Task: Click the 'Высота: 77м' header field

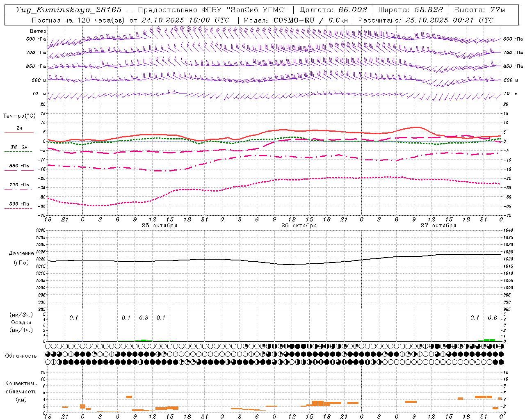Action: [x=479, y=10]
